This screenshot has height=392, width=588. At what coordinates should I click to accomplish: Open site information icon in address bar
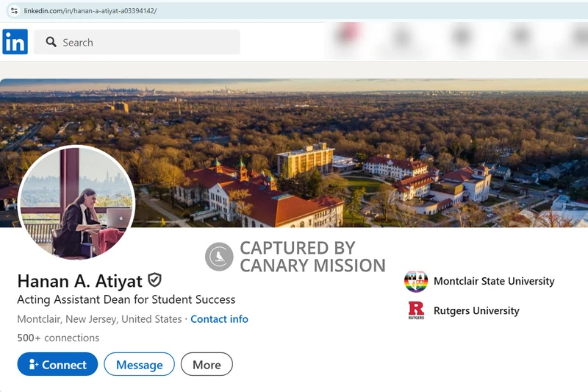pos(14,11)
